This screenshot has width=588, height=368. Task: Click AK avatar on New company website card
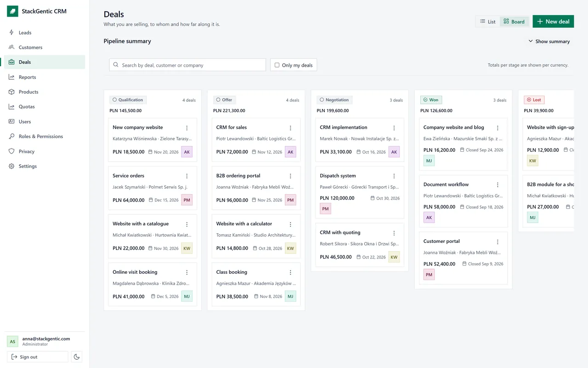[x=187, y=152]
